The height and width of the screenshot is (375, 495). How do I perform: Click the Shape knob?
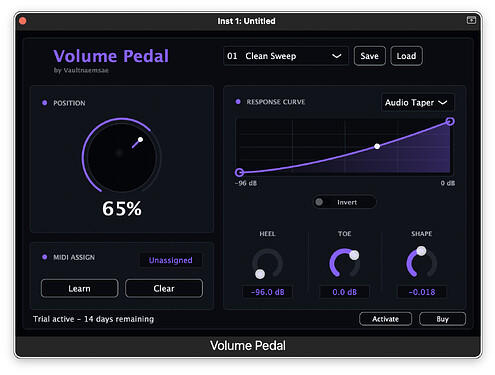[x=421, y=263]
